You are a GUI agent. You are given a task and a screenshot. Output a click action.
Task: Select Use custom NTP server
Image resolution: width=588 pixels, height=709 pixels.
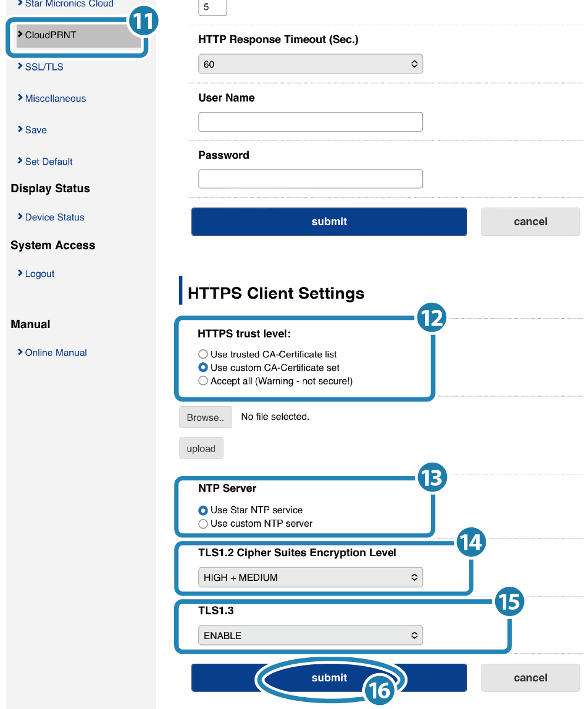coord(203,524)
